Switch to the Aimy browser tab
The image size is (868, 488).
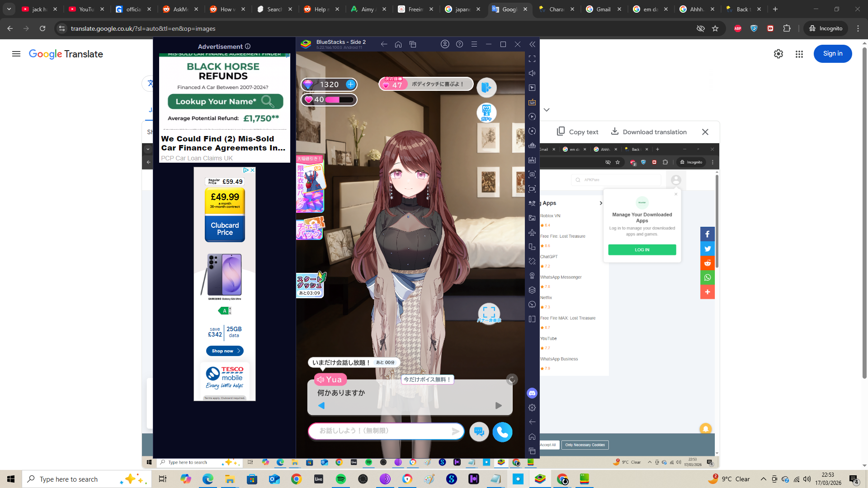pyautogui.click(x=368, y=9)
